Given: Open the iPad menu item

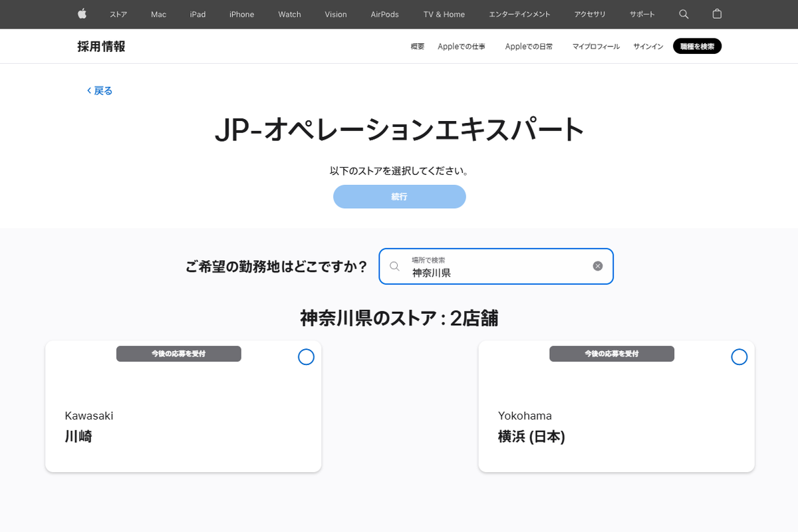Looking at the screenshot, I should 198,14.
